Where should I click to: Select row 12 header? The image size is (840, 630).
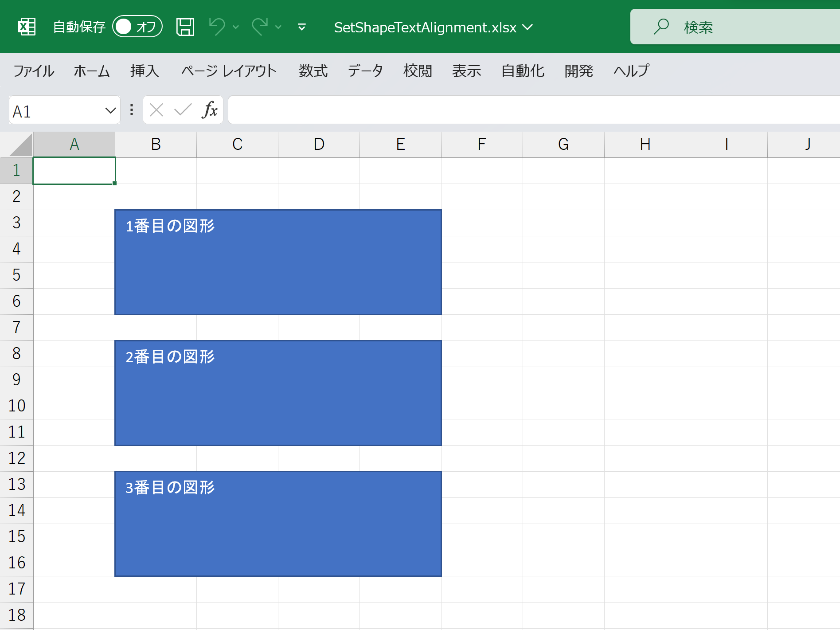pos(16,458)
